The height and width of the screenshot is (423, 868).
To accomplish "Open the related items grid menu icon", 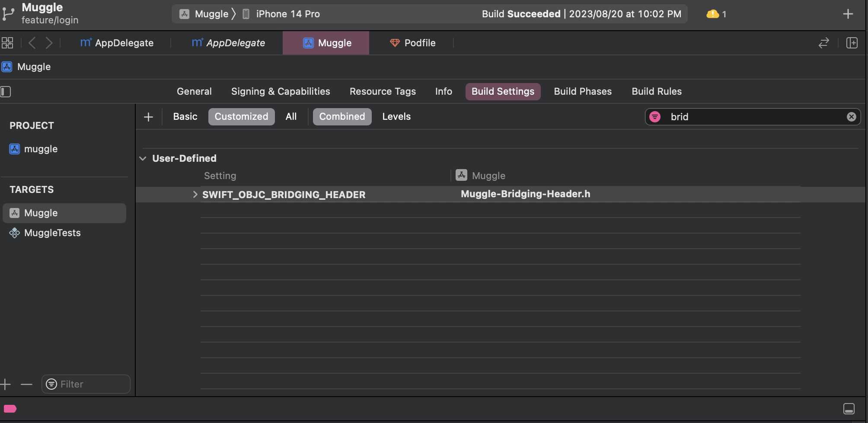I will (7, 43).
